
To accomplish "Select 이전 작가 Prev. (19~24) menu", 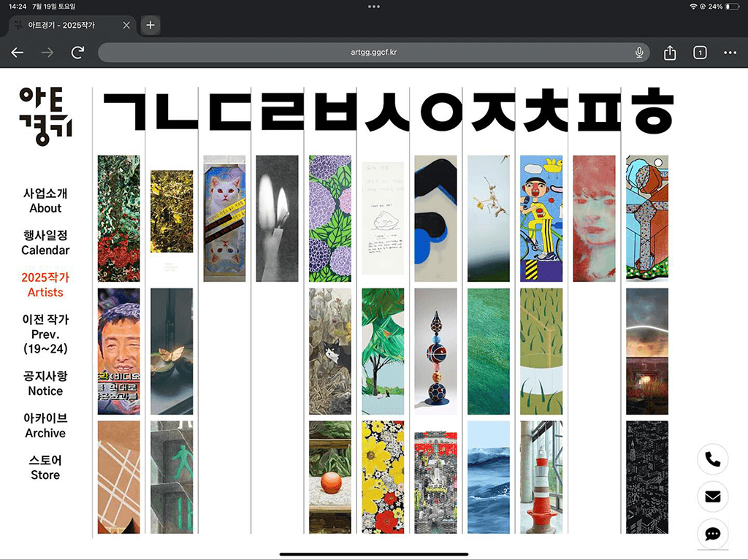I will point(45,334).
